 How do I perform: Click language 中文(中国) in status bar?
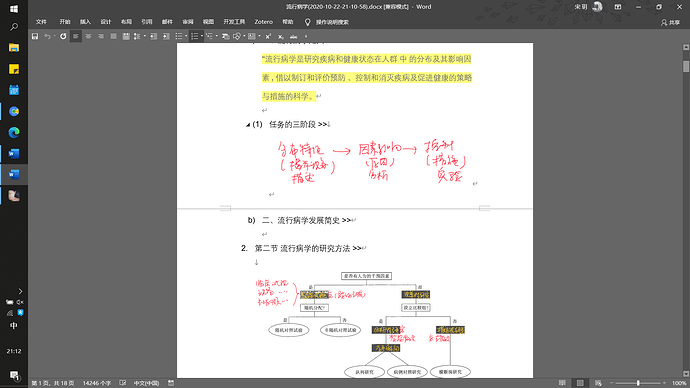pos(147,383)
